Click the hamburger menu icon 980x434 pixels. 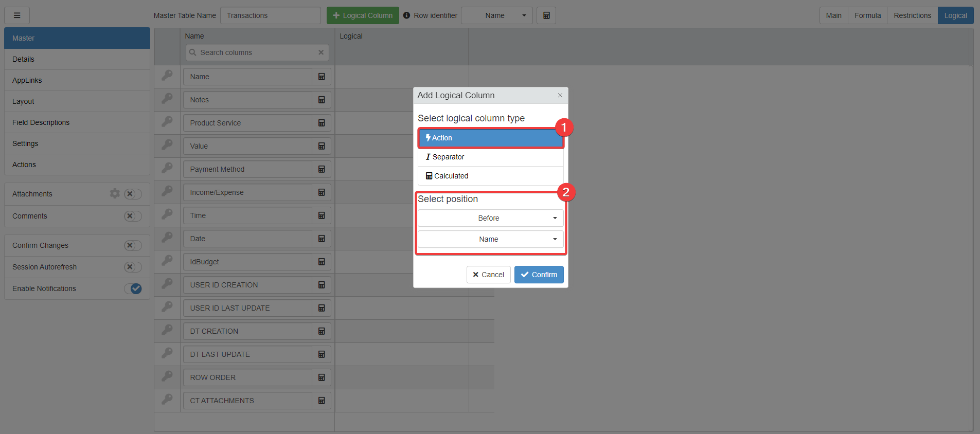click(x=17, y=15)
